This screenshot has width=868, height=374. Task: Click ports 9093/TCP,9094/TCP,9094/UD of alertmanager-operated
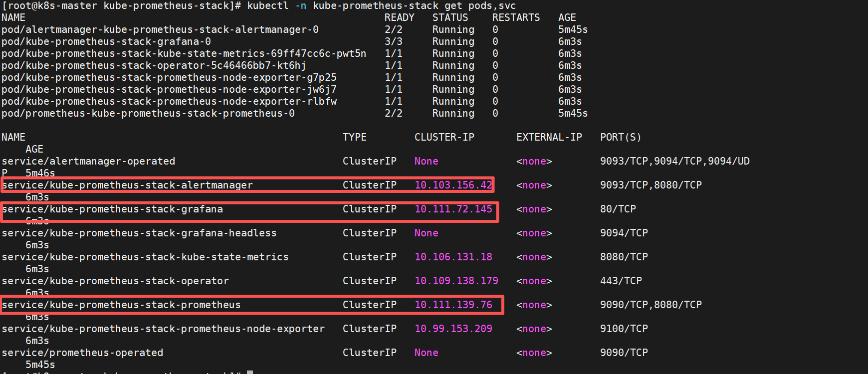[675, 161]
